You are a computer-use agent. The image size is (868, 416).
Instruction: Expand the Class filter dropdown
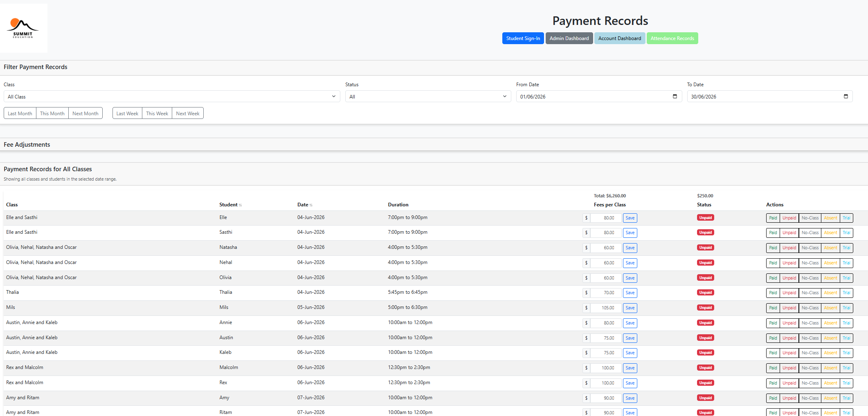(x=172, y=96)
